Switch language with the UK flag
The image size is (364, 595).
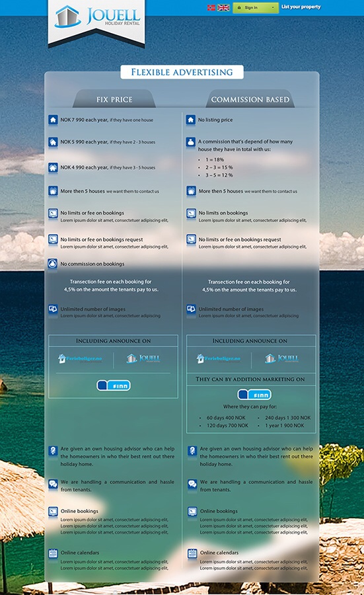point(224,7)
